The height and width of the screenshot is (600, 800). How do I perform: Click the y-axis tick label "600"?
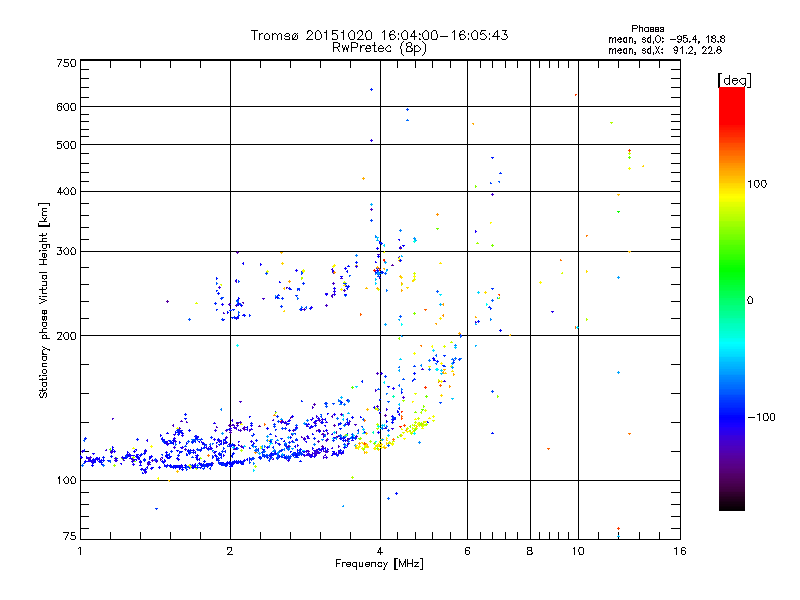pyautogui.click(x=67, y=107)
